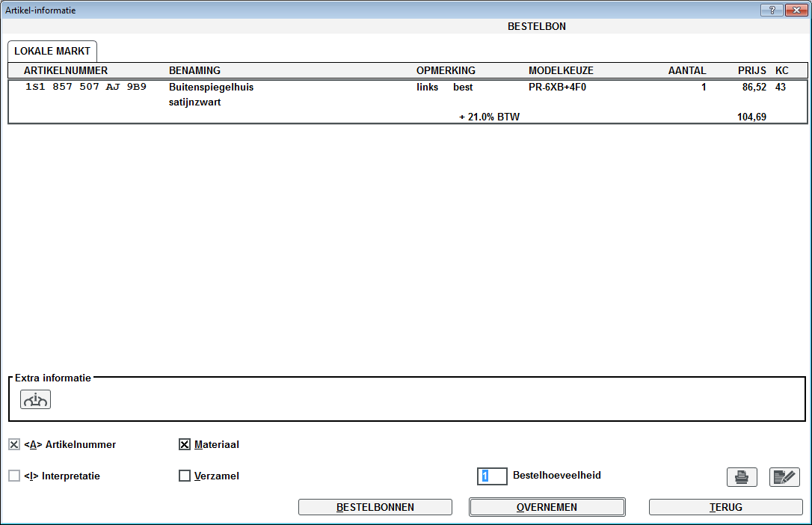
Task: Click the ARTIKELNUMMER column header
Action: click(x=66, y=70)
